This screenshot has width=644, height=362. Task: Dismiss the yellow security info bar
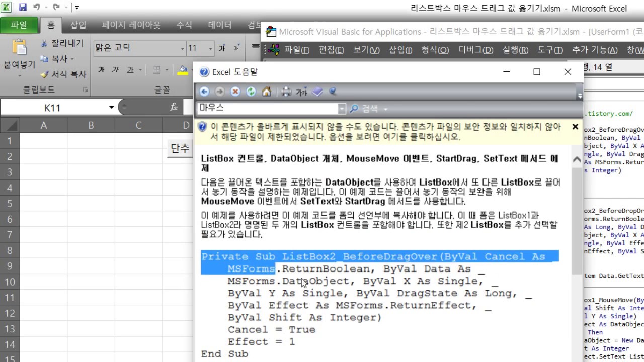coord(575,127)
